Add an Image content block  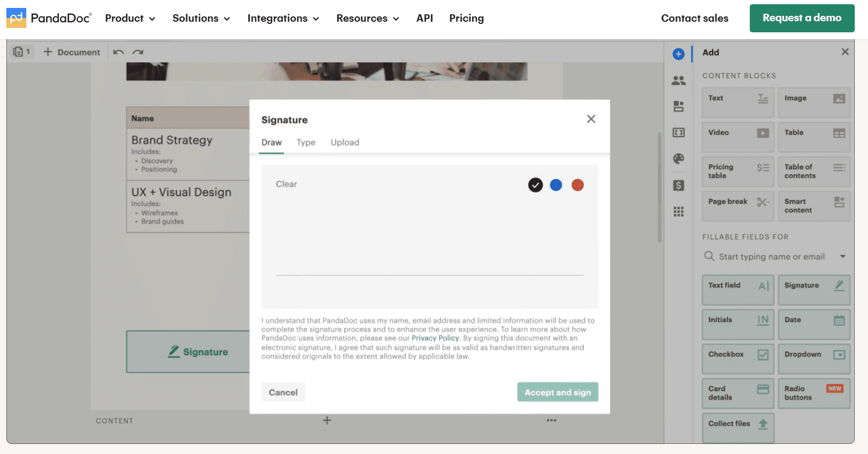point(814,103)
